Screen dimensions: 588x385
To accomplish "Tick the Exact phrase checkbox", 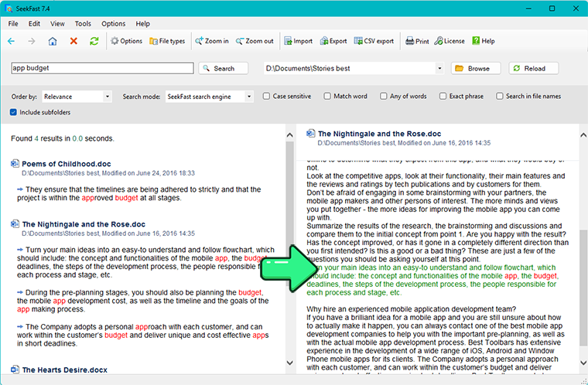I will pyautogui.click(x=443, y=97).
